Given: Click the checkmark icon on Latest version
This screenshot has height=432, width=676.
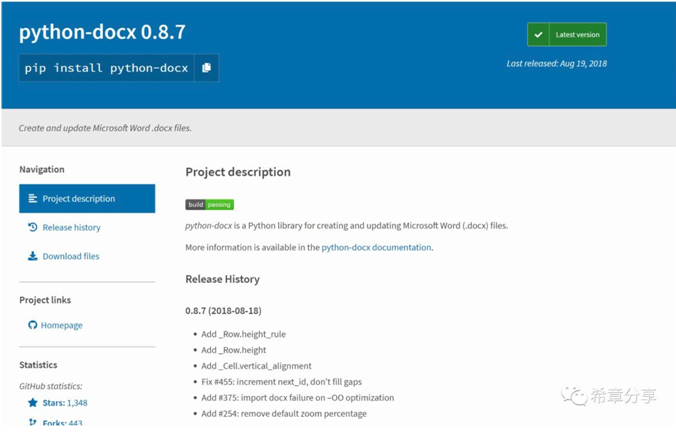Looking at the screenshot, I should [x=538, y=34].
